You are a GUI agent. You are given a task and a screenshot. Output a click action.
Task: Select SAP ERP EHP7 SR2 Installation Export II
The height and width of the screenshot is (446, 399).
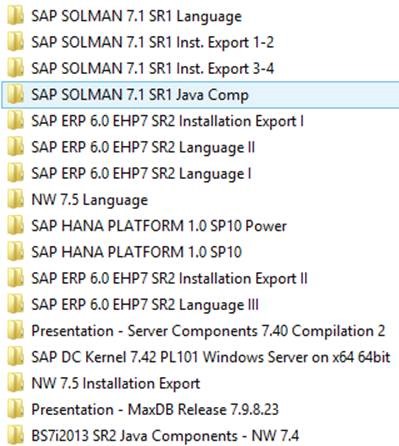pyautogui.click(x=169, y=279)
